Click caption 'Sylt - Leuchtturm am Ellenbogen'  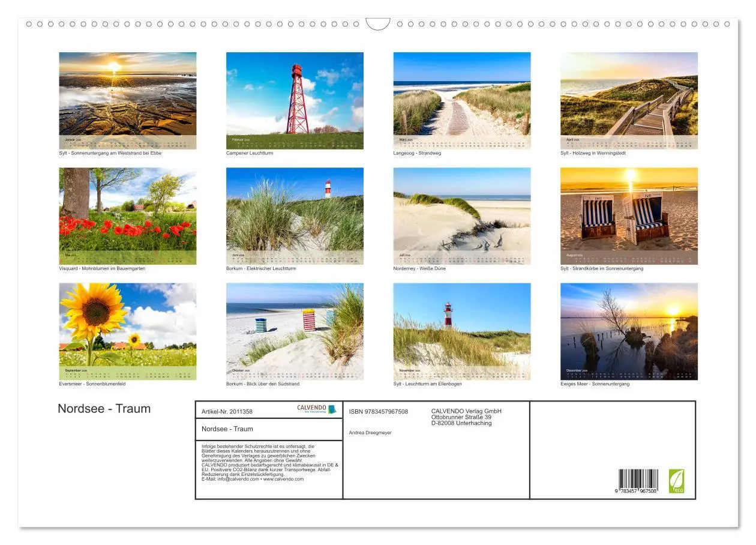pos(428,384)
